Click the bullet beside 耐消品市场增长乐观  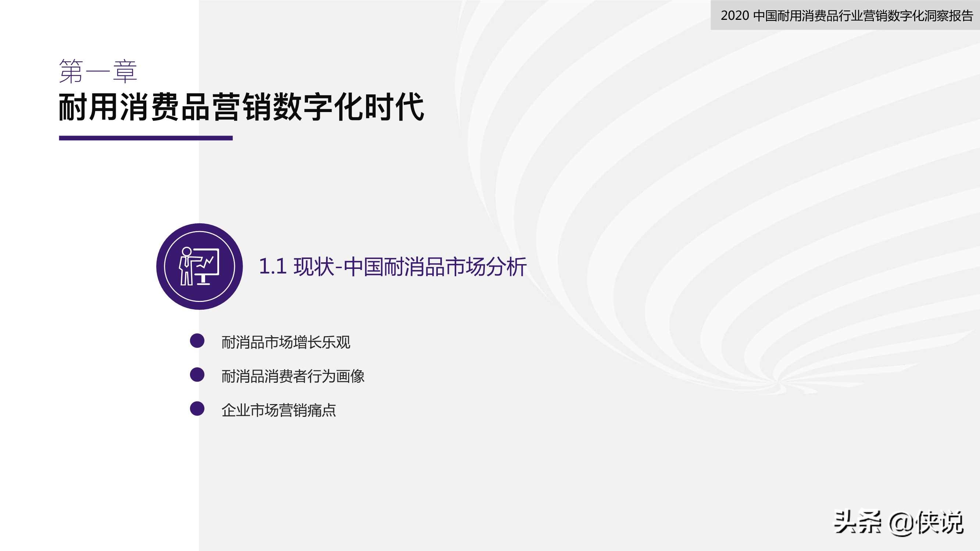coord(197,341)
